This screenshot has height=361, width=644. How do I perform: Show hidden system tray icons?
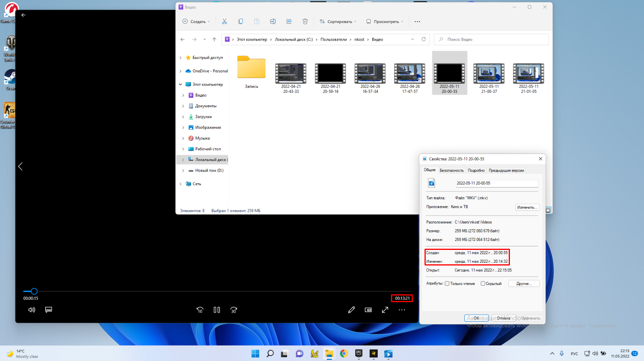coord(552,354)
